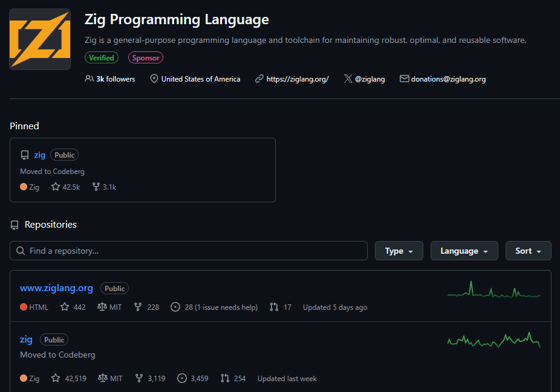The height and width of the screenshot is (392, 560).
Task: Open the Language filter dropdown
Action: [x=464, y=251]
